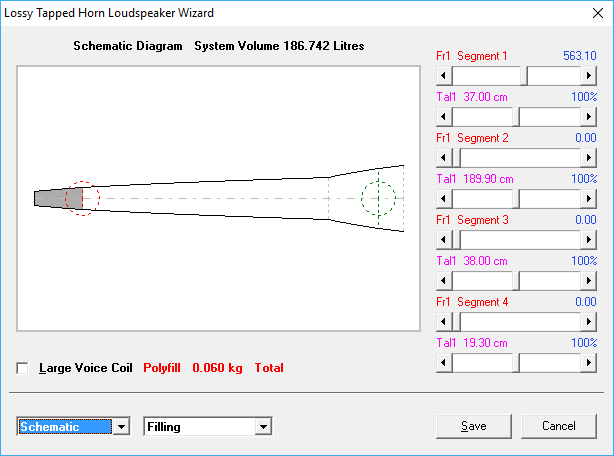This screenshot has width=614, height=456.
Task: Decrease Fr1 Segment 3 with left arrow
Action: (444, 240)
